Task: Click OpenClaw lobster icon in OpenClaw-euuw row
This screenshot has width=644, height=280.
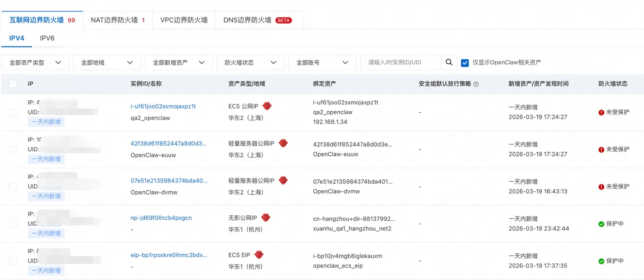Action: coord(283,143)
